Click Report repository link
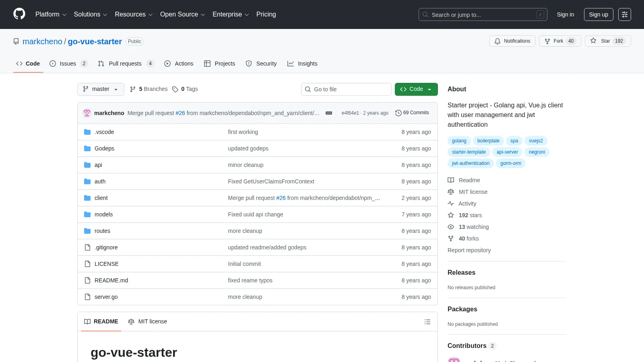The width and height of the screenshot is (644, 362). (469, 250)
